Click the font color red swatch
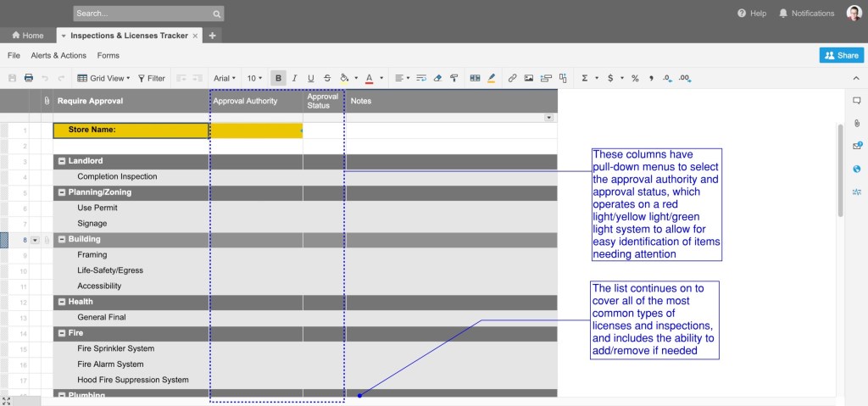This screenshot has height=406, width=868. (x=370, y=78)
